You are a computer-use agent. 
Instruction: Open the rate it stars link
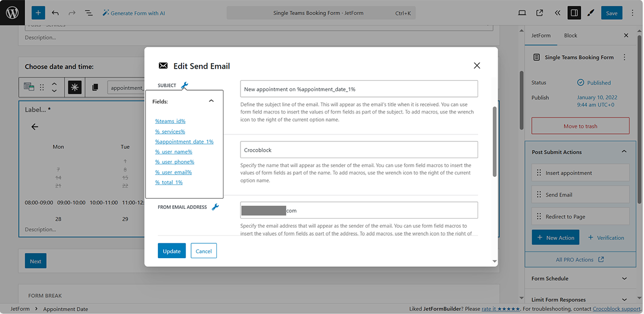tap(501, 309)
